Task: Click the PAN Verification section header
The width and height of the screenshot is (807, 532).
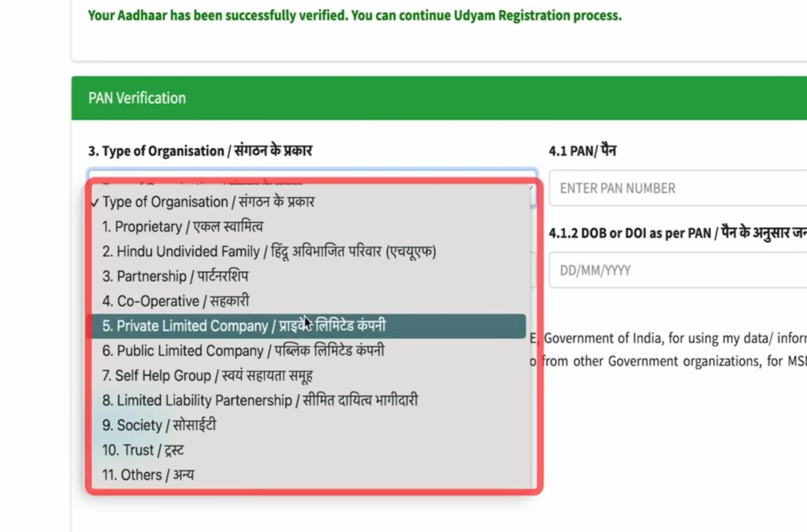Action: pyautogui.click(x=137, y=99)
